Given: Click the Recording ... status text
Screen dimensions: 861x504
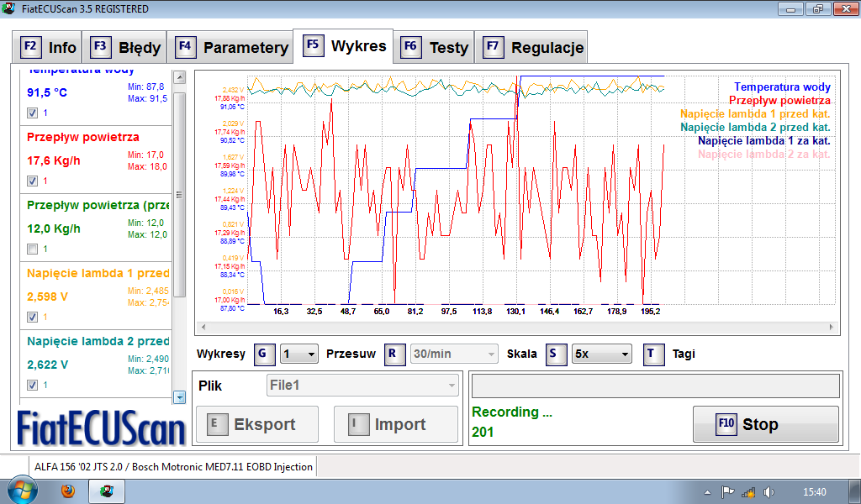Looking at the screenshot, I should pyautogui.click(x=512, y=412).
